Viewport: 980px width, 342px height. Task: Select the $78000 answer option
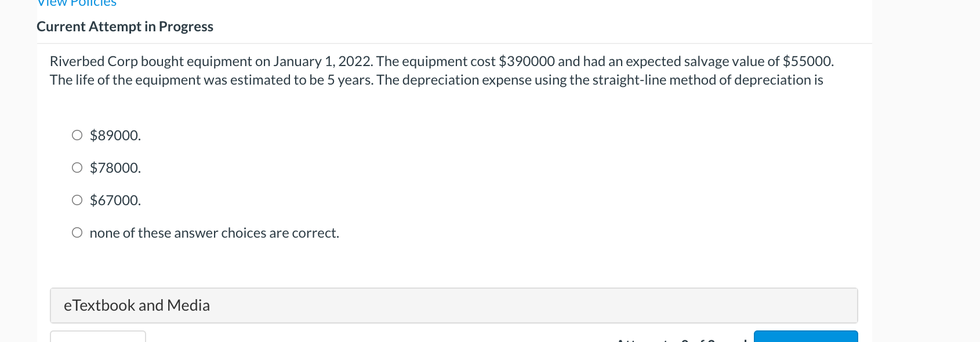[114, 168]
